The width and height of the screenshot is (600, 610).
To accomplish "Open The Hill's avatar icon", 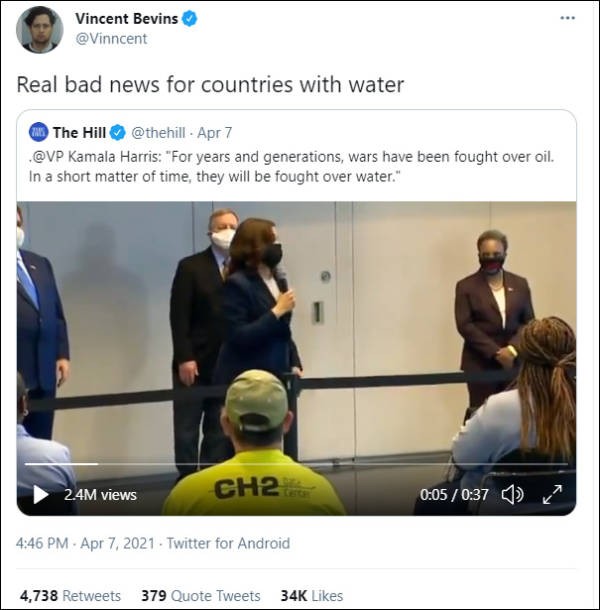I will pyautogui.click(x=38, y=132).
